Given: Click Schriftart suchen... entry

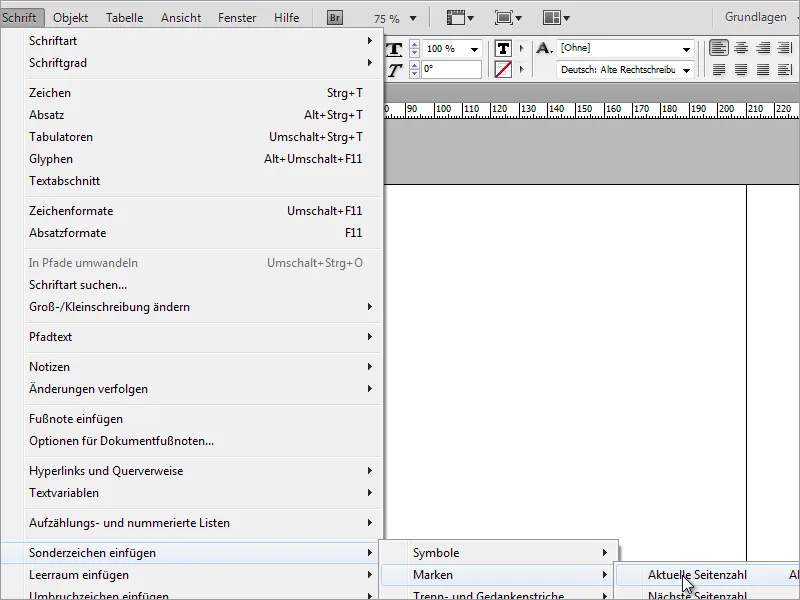Looking at the screenshot, I should point(203,285).
